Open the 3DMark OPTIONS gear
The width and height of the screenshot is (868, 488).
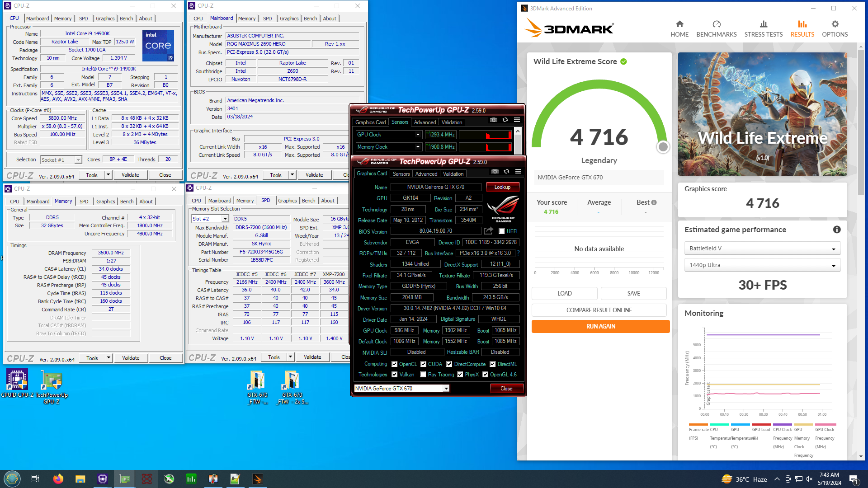[x=835, y=28]
